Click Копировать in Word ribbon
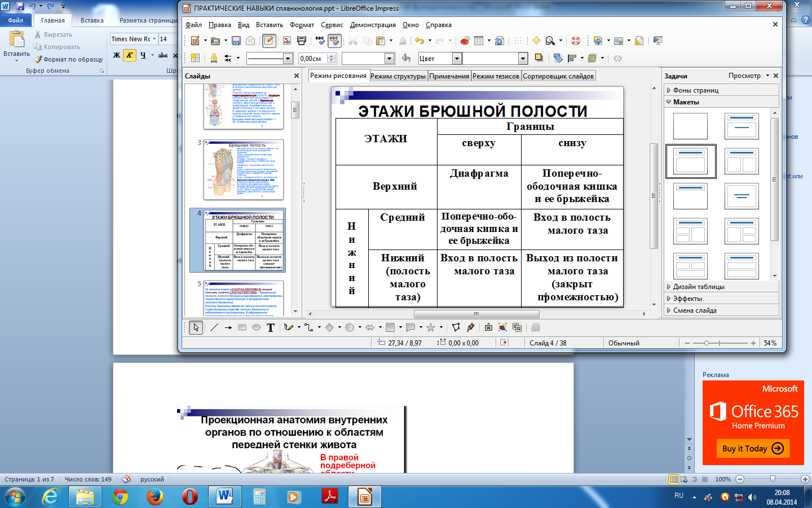 [x=56, y=47]
